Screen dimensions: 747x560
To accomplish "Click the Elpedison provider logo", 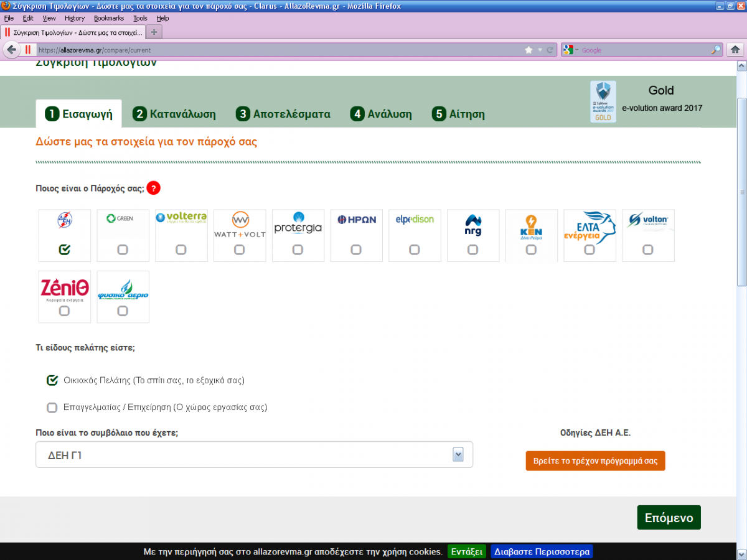I will click(x=415, y=219).
